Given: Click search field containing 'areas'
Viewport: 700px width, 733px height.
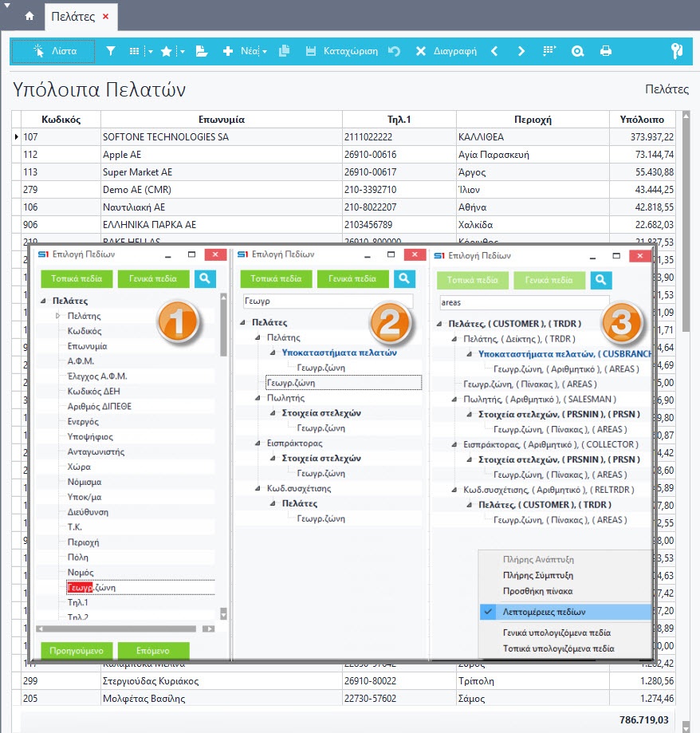Looking at the screenshot, I should pyautogui.click(x=524, y=302).
